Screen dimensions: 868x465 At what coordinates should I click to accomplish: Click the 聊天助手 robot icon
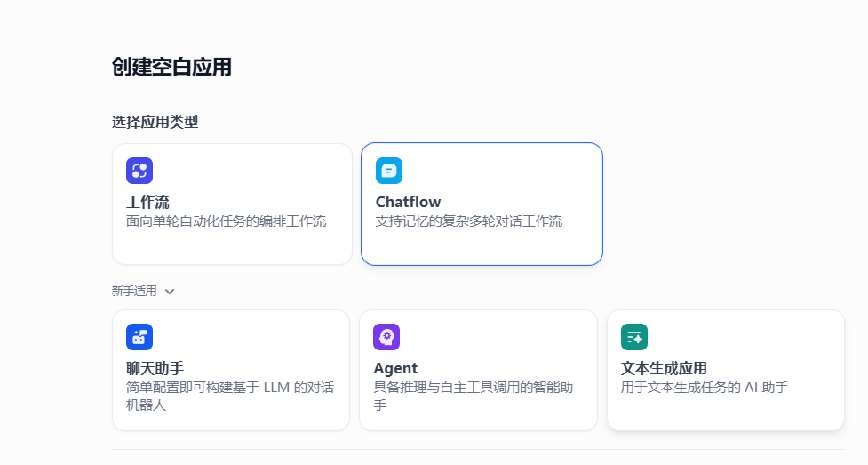(x=139, y=337)
